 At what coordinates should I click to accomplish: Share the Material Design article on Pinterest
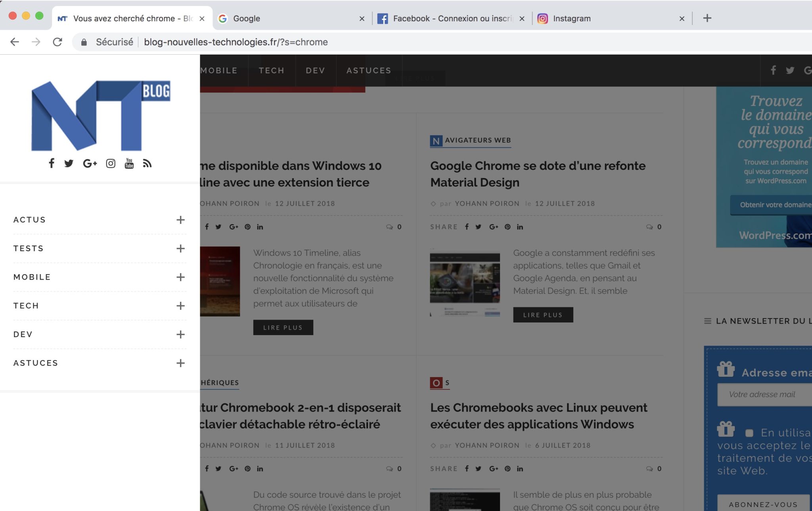pyautogui.click(x=507, y=227)
